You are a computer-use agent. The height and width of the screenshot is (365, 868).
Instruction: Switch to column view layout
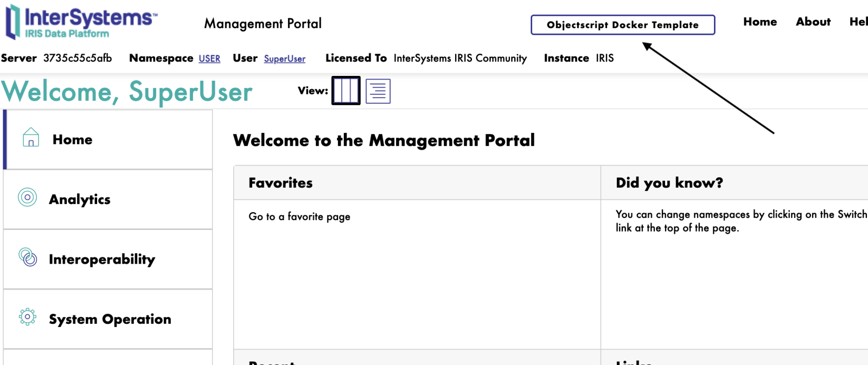coord(346,91)
